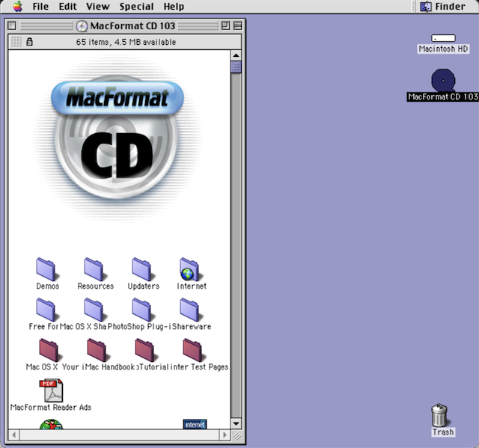Click the horizontal scroll left arrow

pos(13,435)
